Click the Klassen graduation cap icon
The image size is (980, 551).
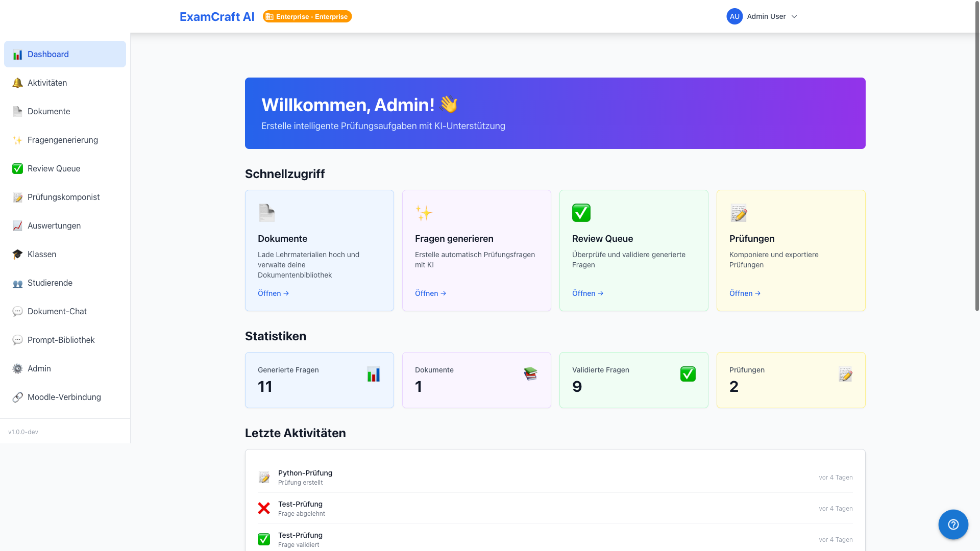(17, 255)
